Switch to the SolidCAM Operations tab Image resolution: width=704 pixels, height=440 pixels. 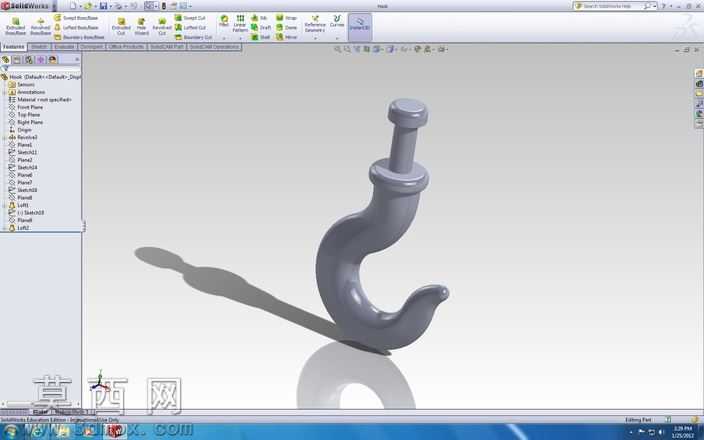(x=214, y=47)
